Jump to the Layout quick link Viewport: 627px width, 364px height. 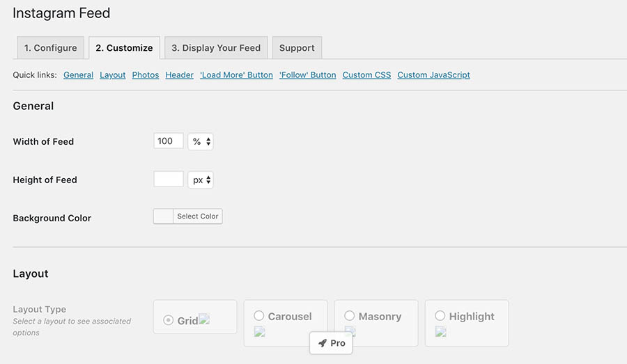tap(113, 75)
